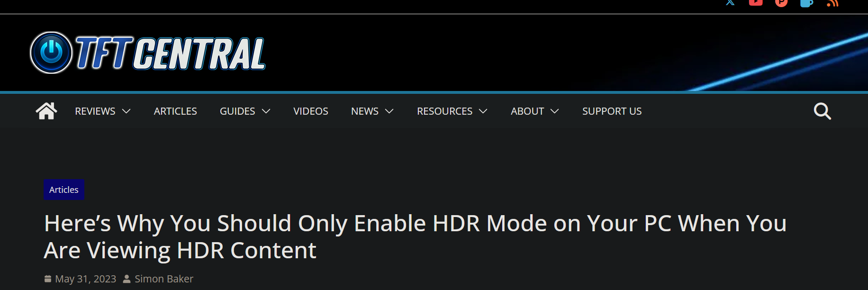Open the site search magnifier
This screenshot has height=290, width=868.
click(x=823, y=111)
